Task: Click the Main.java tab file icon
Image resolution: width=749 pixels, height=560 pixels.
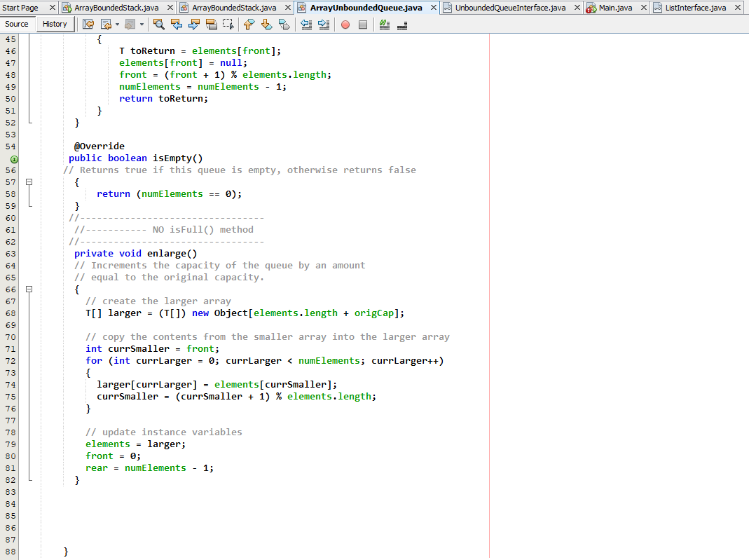Action: [591, 8]
